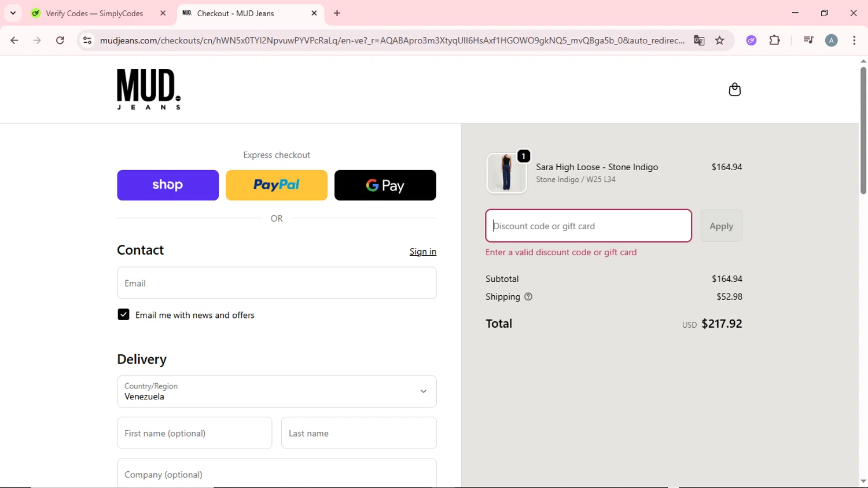
Task: Click the browser back arrow
Action: coord(14,41)
